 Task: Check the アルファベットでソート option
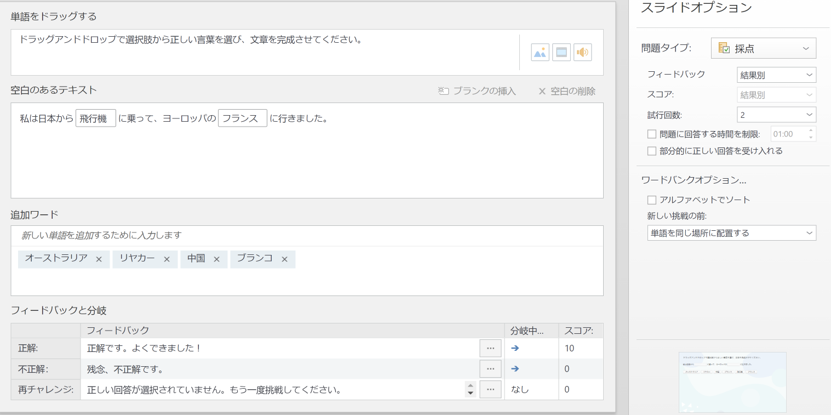(x=652, y=200)
